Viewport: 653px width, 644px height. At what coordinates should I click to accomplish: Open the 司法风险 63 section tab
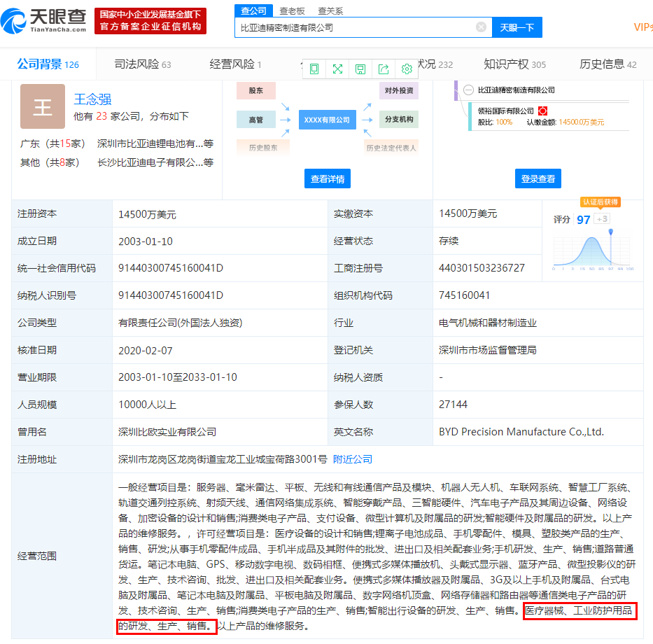[142, 64]
